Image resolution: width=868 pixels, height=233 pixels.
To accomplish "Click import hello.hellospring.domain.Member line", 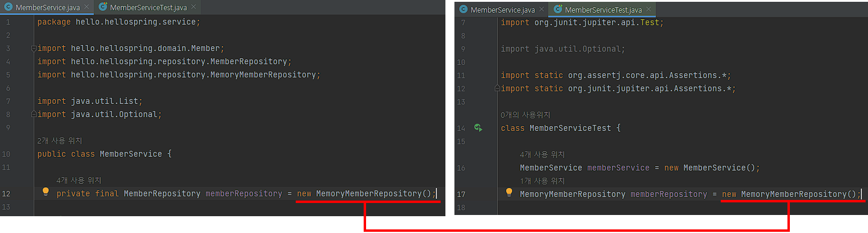I will pyautogui.click(x=130, y=48).
